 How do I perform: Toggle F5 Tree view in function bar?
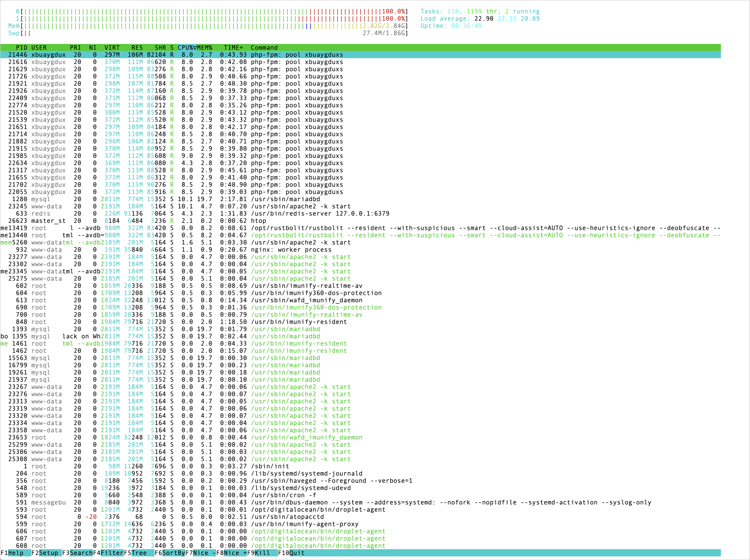(x=139, y=553)
